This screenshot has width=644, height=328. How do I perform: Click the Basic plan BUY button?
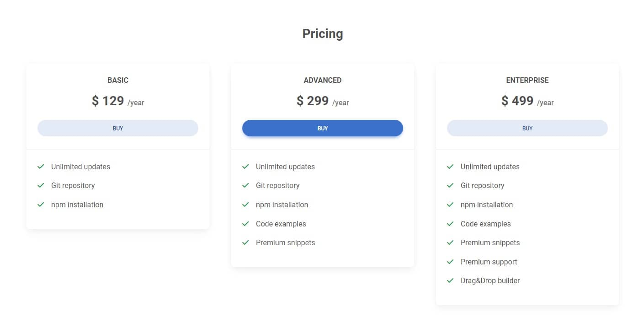(x=118, y=128)
